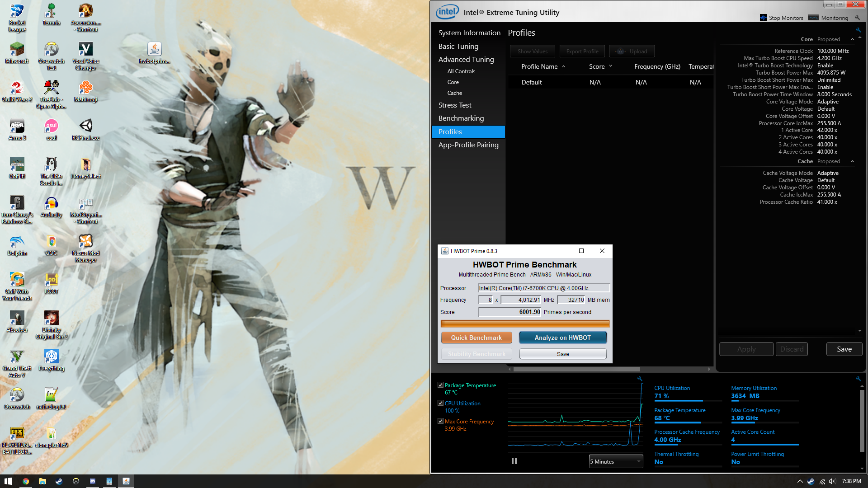Click the Monitoring graph wrench icon

pyautogui.click(x=639, y=379)
